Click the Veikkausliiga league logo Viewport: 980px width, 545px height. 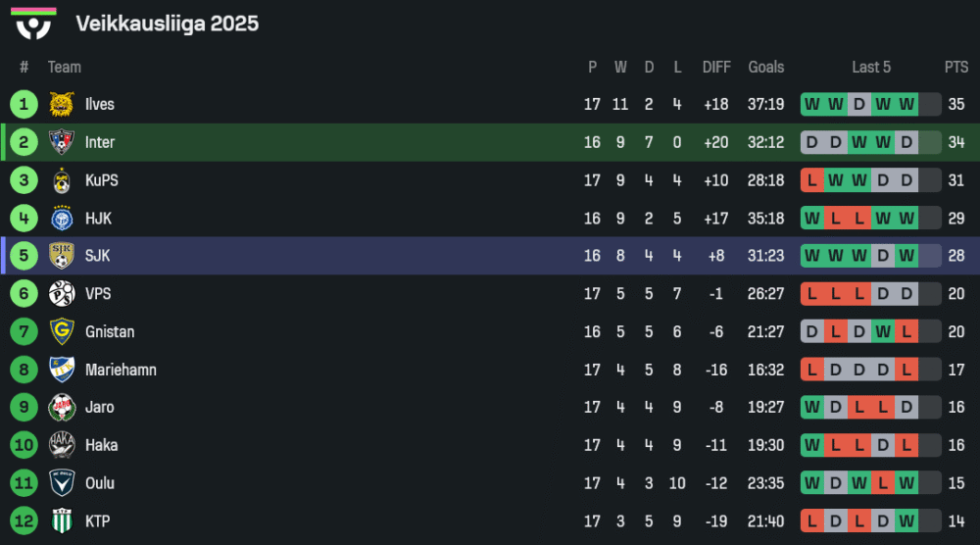click(x=33, y=24)
